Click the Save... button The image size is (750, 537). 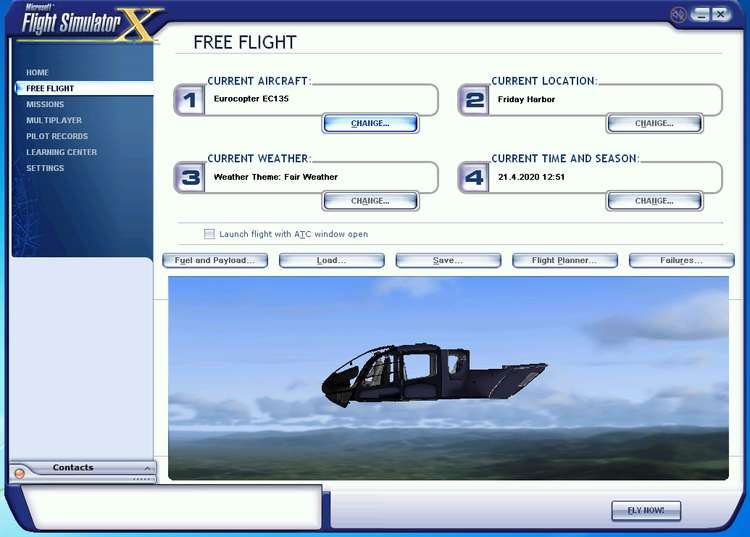coord(448,261)
